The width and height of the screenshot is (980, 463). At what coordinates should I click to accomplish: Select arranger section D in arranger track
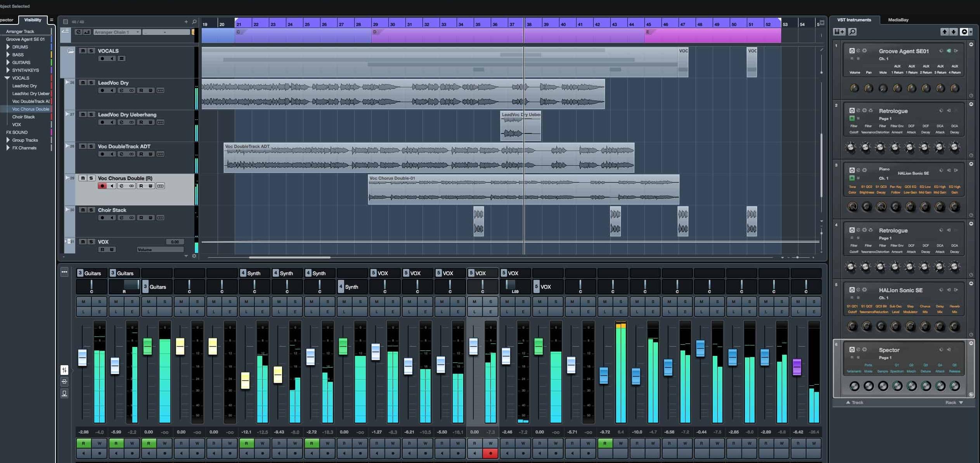click(x=508, y=36)
